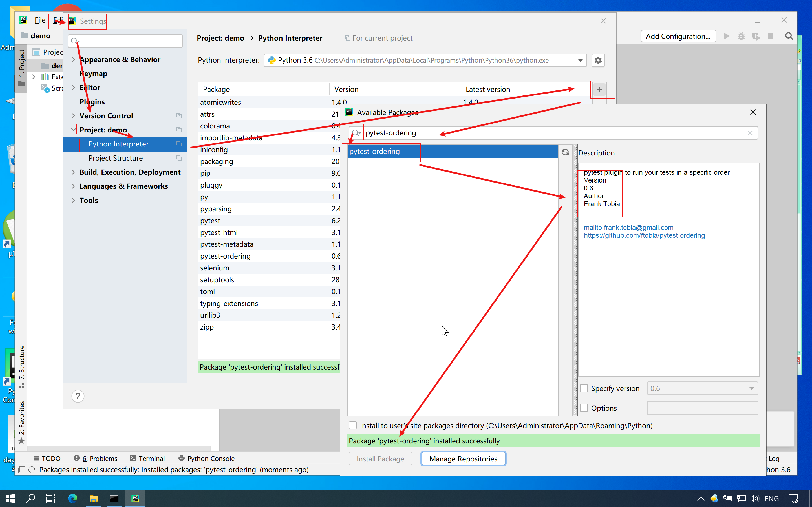Click the Debug bug toolbar icon
This screenshot has height=507, width=812.
741,36
